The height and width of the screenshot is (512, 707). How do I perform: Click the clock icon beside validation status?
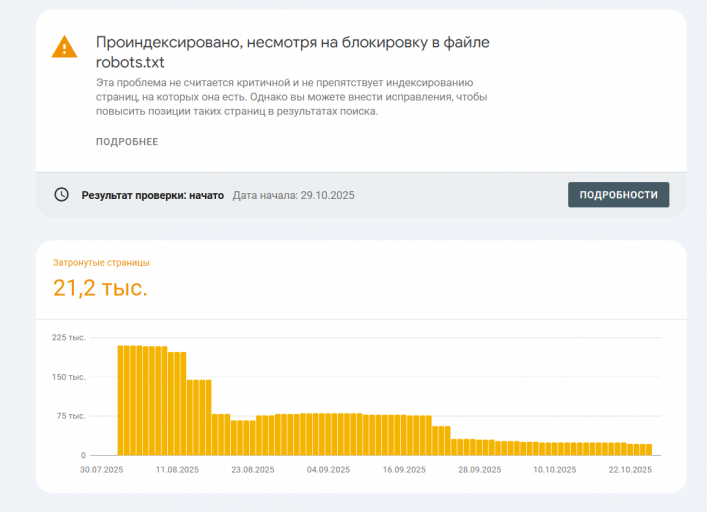pyautogui.click(x=61, y=195)
